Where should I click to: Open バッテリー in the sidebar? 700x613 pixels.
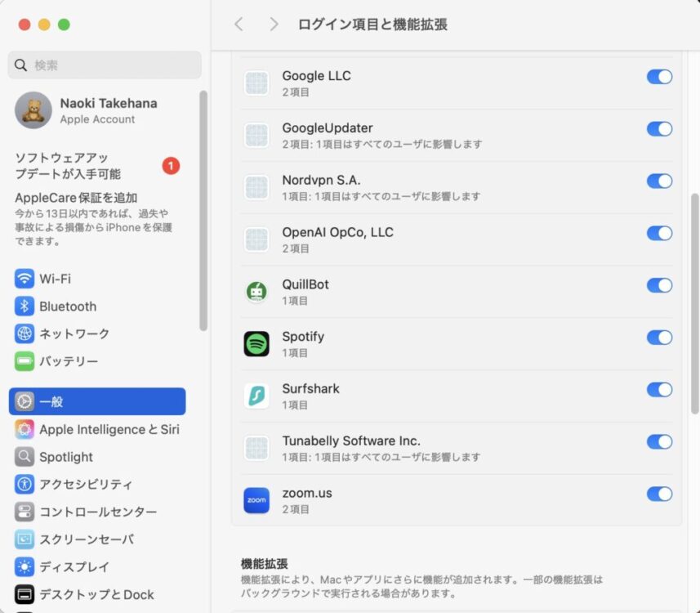click(97, 361)
